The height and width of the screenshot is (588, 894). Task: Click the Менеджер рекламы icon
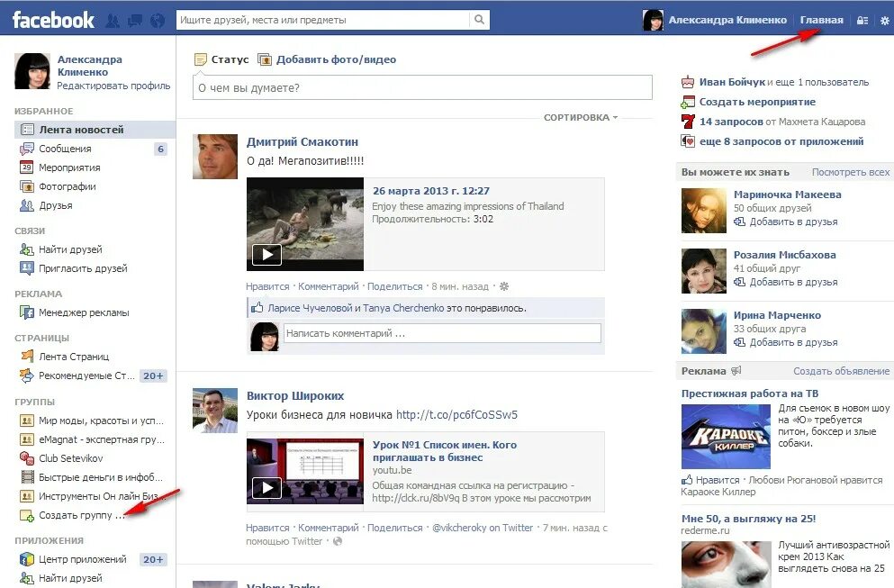[27, 312]
